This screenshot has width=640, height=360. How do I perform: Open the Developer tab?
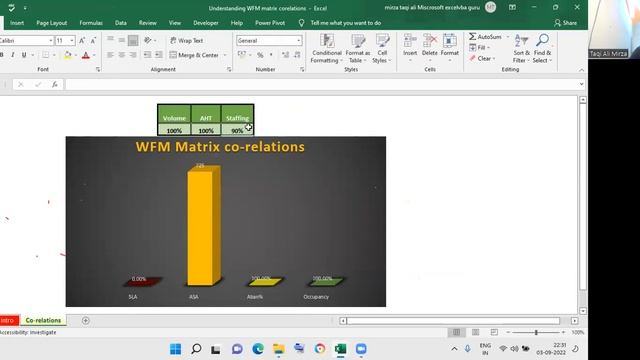[x=206, y=23]
